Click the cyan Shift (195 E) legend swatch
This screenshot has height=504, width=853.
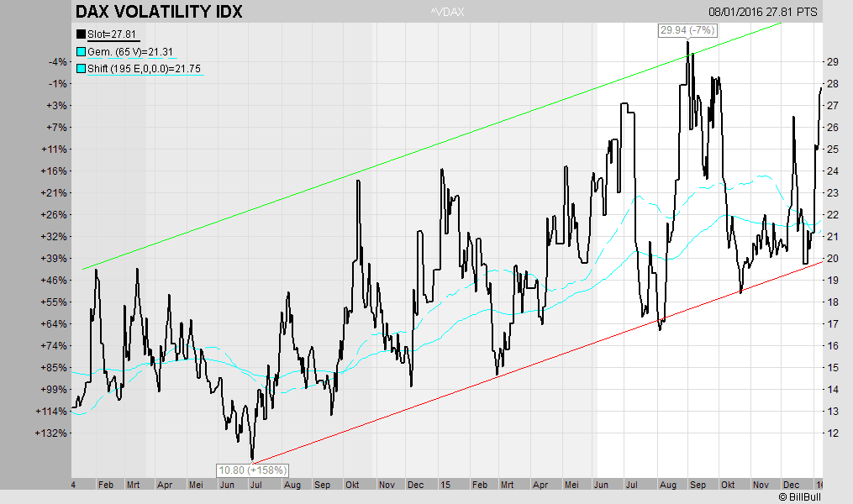click(x=81, y=69)
